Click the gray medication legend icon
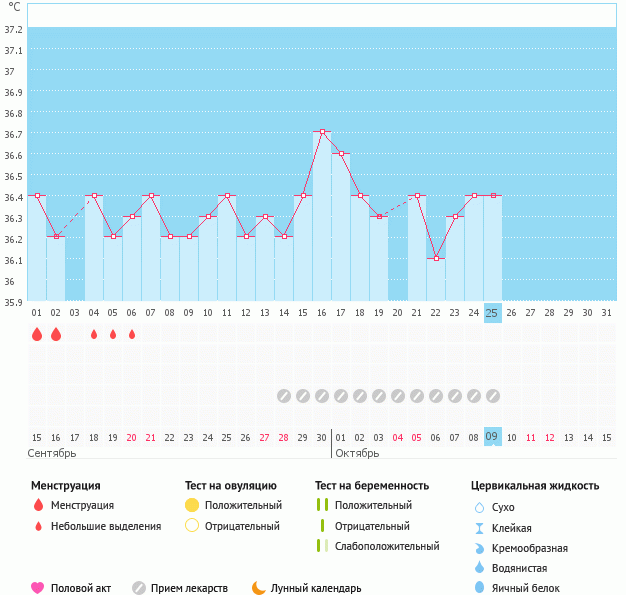 [138, 588]
